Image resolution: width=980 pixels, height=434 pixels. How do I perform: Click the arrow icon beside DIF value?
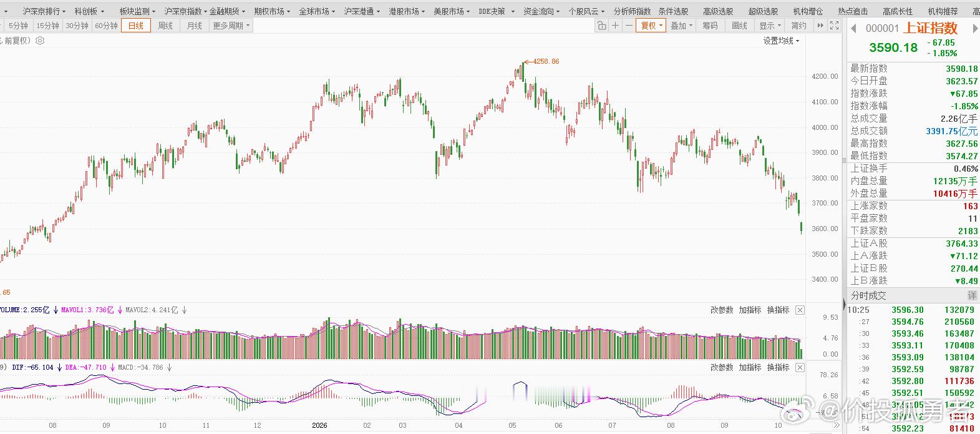(x=59, y=367)
